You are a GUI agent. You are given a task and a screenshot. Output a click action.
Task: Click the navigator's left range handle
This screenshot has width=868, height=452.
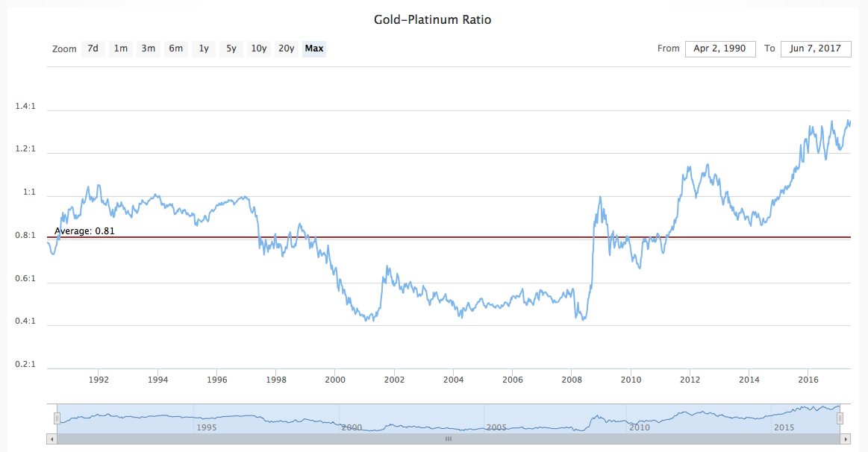click(56, 418)
